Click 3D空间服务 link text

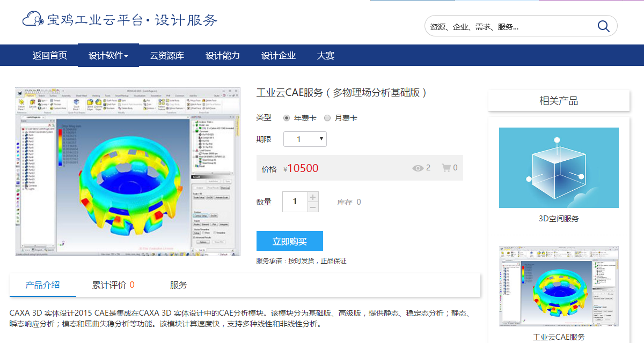tap(559, 219)
